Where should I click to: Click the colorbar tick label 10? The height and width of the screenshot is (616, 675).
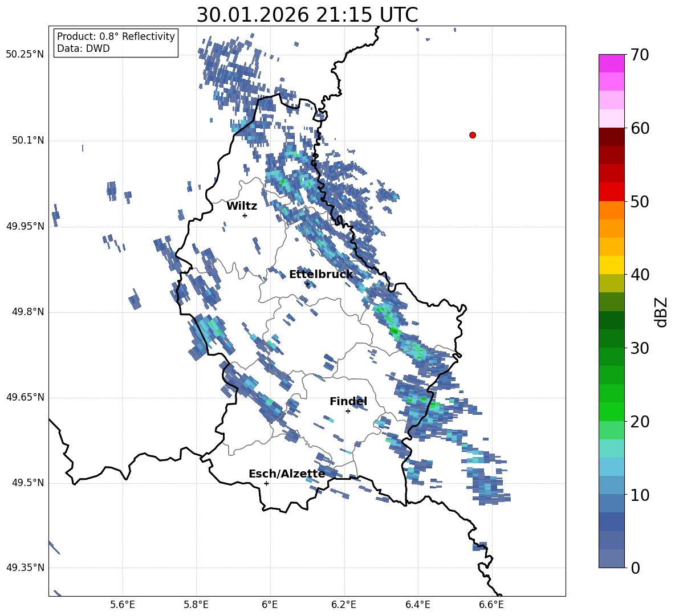640,495
